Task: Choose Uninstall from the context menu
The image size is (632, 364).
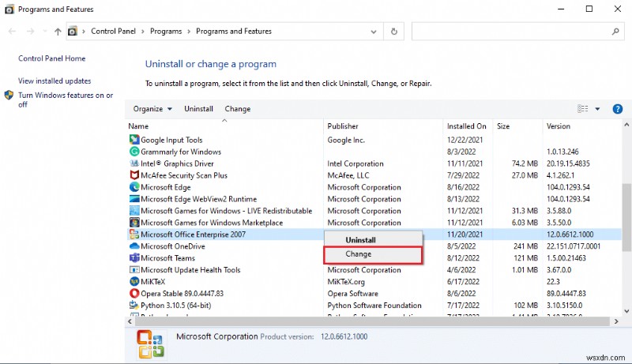Action: [x=360, y=239]
